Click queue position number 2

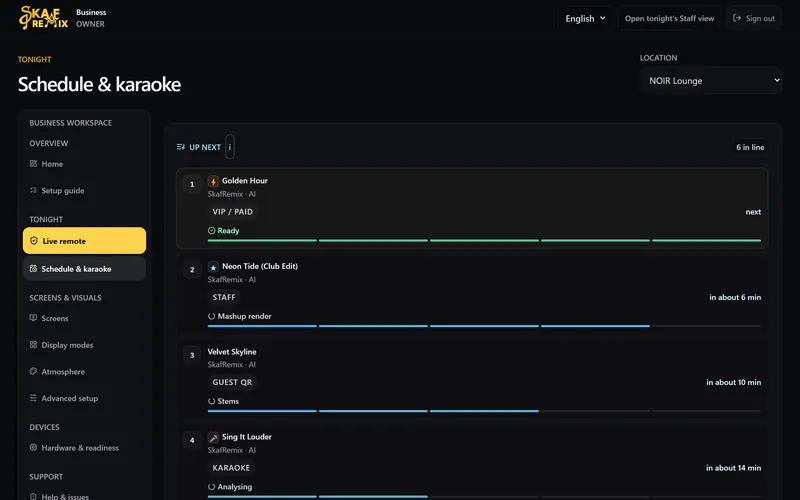pos(192,269)
